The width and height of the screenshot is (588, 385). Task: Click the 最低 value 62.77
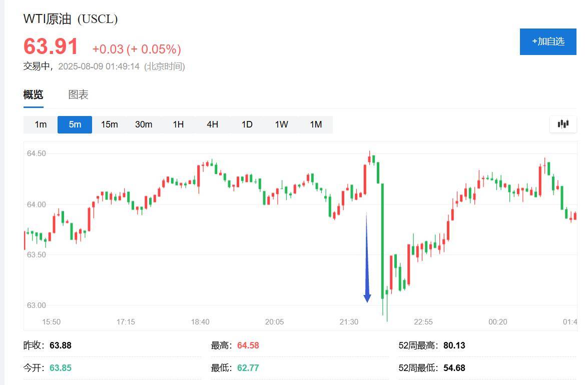point(248,368)
